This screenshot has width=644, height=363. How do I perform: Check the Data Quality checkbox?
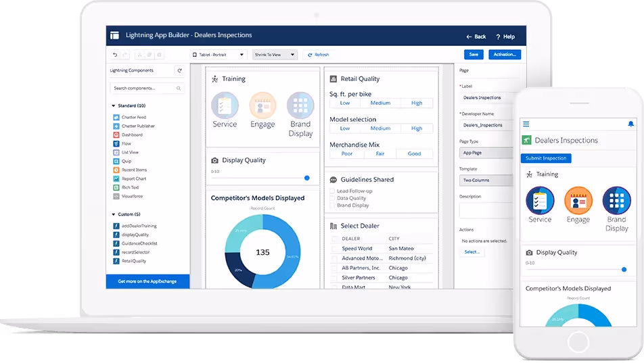point(332,198)
